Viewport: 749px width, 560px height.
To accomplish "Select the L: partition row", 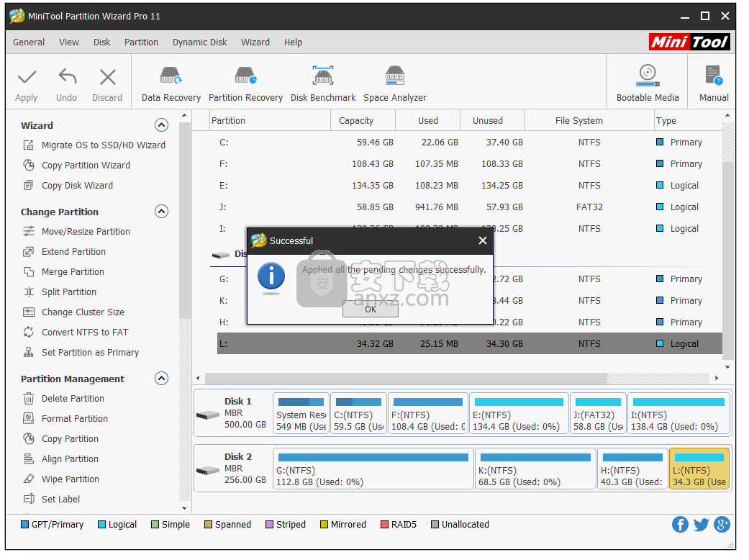I will [x=469, y=343].
